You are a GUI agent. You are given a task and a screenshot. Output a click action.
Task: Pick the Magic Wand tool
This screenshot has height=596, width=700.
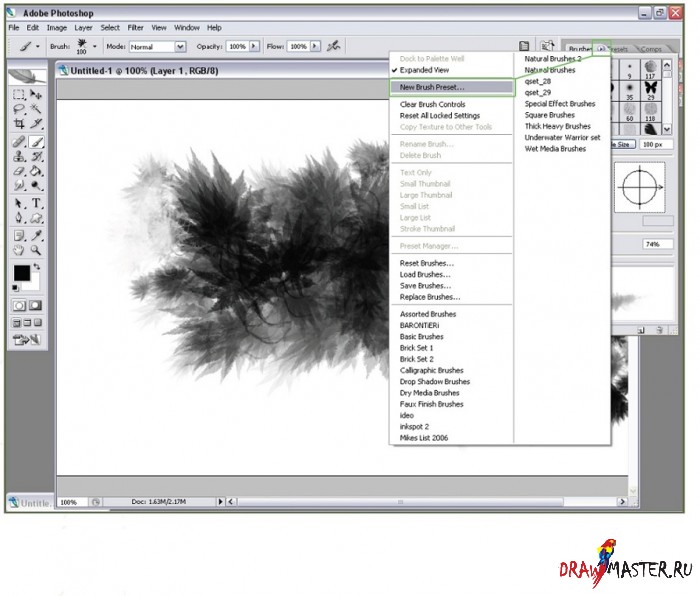(37, 109)
